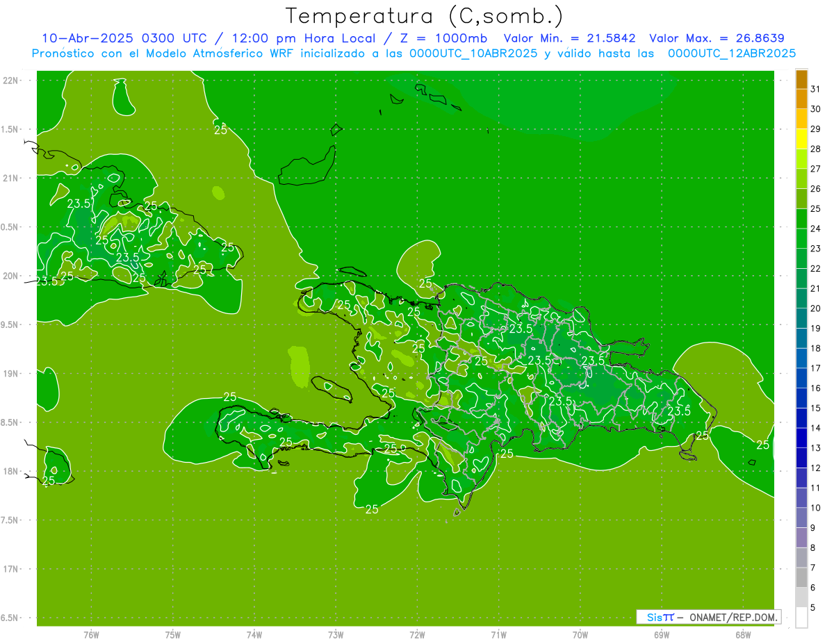Click the '70W' longitude axis label

(x=580, y=634)
